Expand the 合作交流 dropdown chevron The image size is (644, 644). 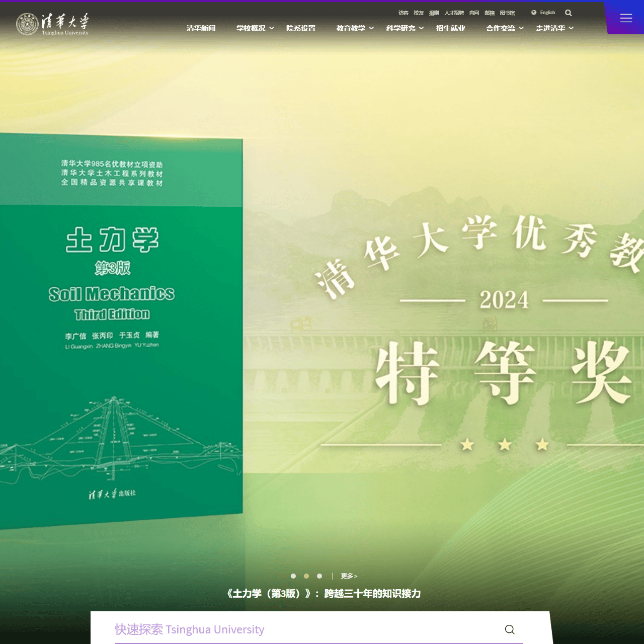[x=521, y=28]
